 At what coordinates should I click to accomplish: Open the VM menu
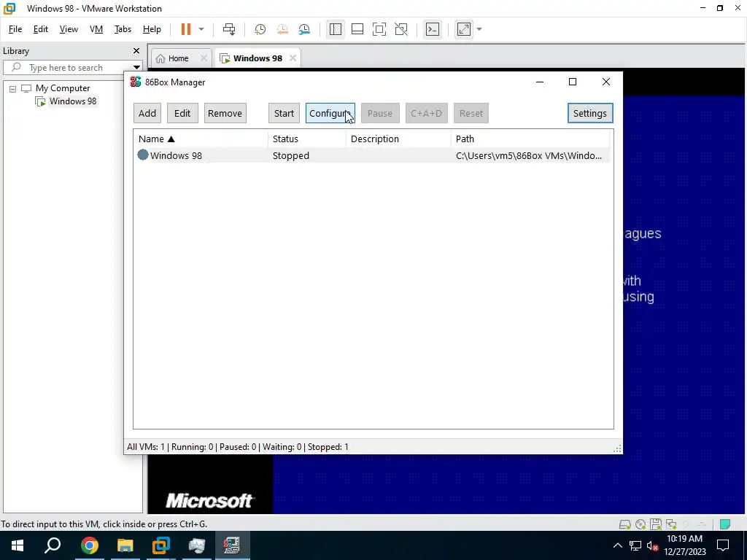coord(96,29)
